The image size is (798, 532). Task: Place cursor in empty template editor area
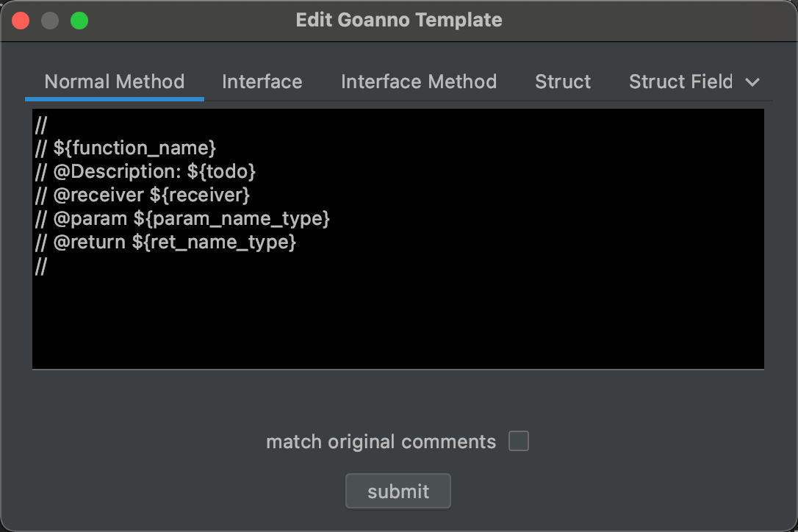(x=398, y=320)
